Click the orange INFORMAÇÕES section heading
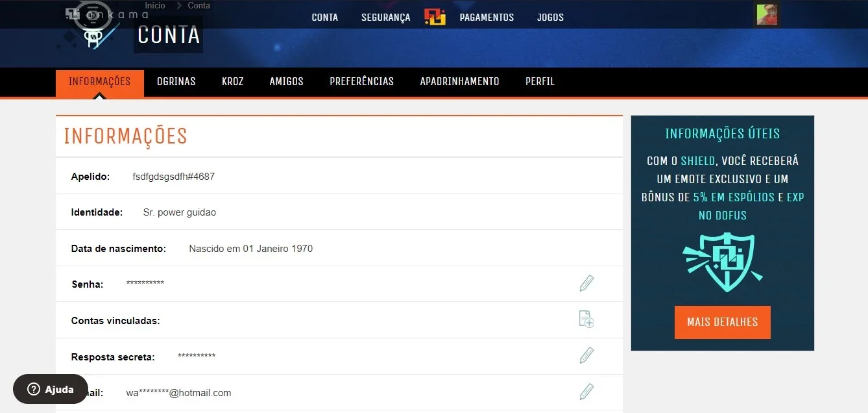The height and width of the screenshot is (413, 868). 126,136
